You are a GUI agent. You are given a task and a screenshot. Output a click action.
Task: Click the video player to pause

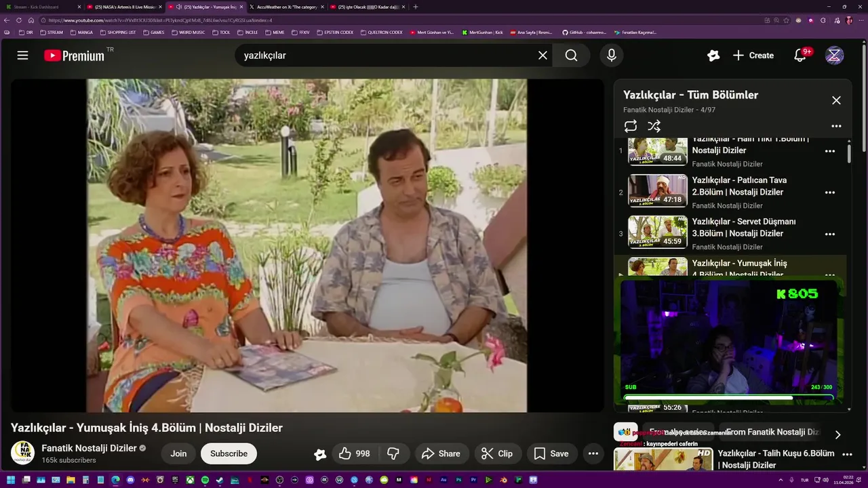[307, 245]
